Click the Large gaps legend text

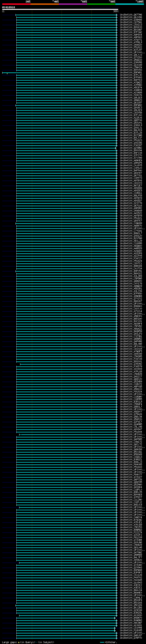[28, 642]
